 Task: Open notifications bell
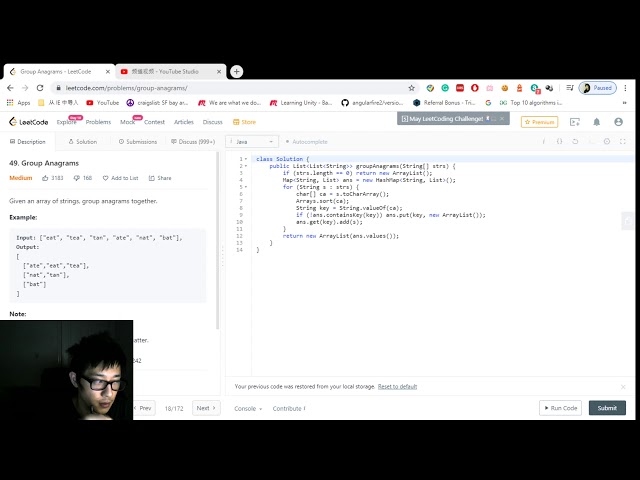point(597,122)
